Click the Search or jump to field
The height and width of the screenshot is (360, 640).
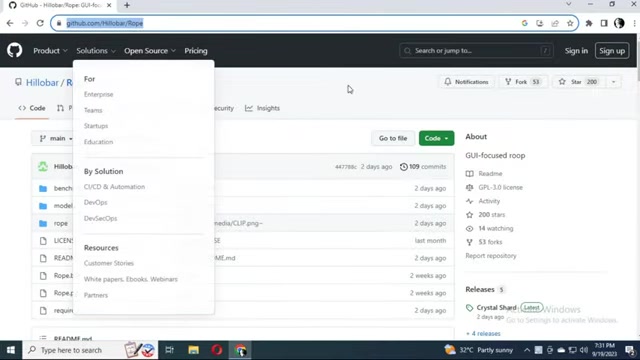(x=476, y=51)
